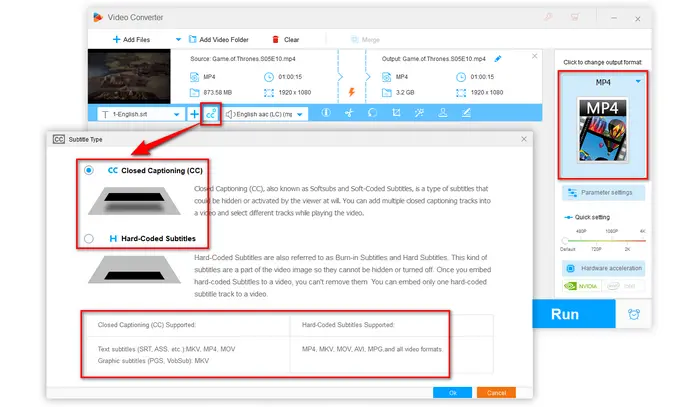Click the quick setting slider Default handle
This screenshot has height=407, width=700.
coord(565,241)
